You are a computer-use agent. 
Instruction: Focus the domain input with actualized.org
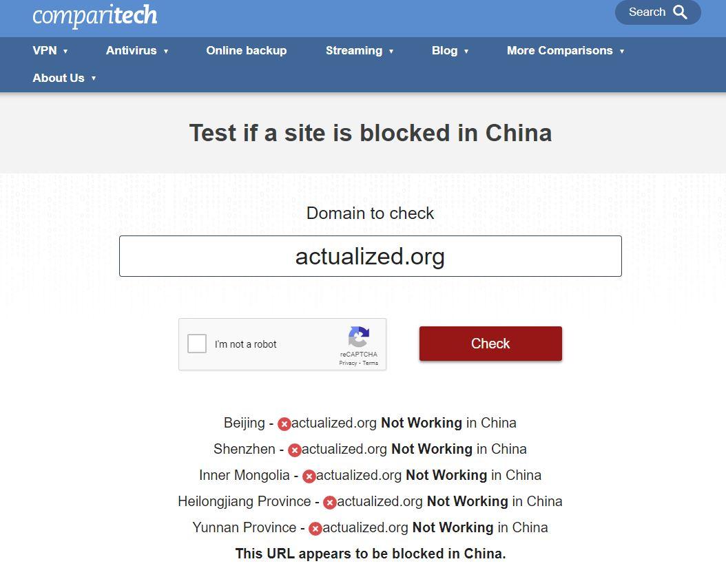tap(371, 256)
